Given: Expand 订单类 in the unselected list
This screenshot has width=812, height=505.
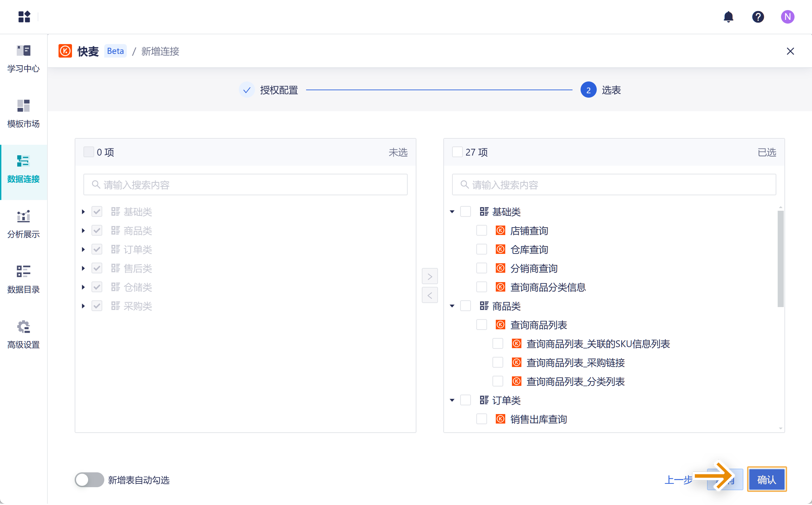Looking at the screenshot, I should point(83,249).
